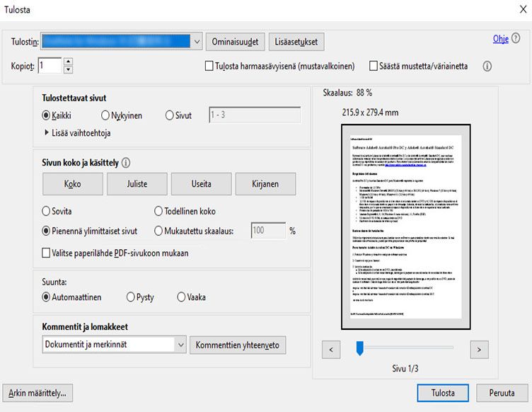Choose Pysty portrait orientation
Screen dimensions: 532x412
point(131,297)
